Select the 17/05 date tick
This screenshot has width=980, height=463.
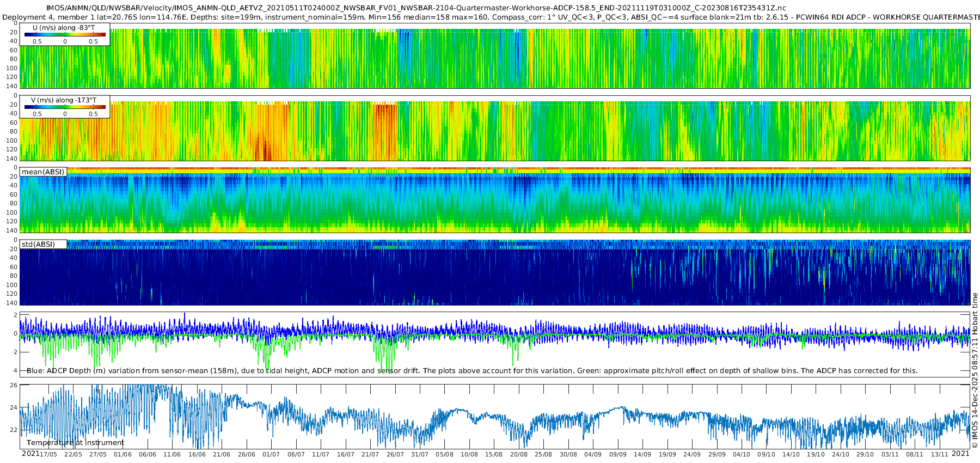(x=48, y=454)
